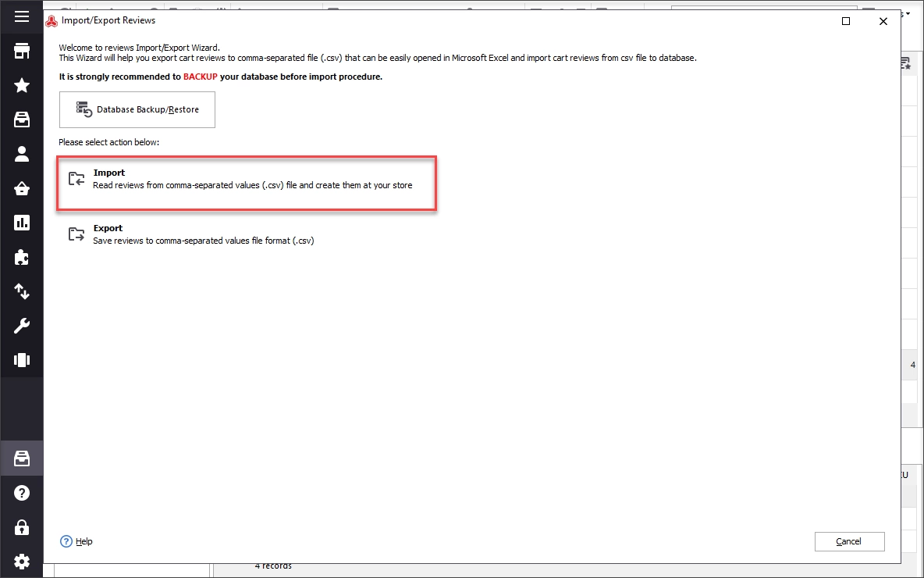Viewport: 924px width, 578px height.
Task: Click the 'Please select action below:' label
Action: click(109, 142)
